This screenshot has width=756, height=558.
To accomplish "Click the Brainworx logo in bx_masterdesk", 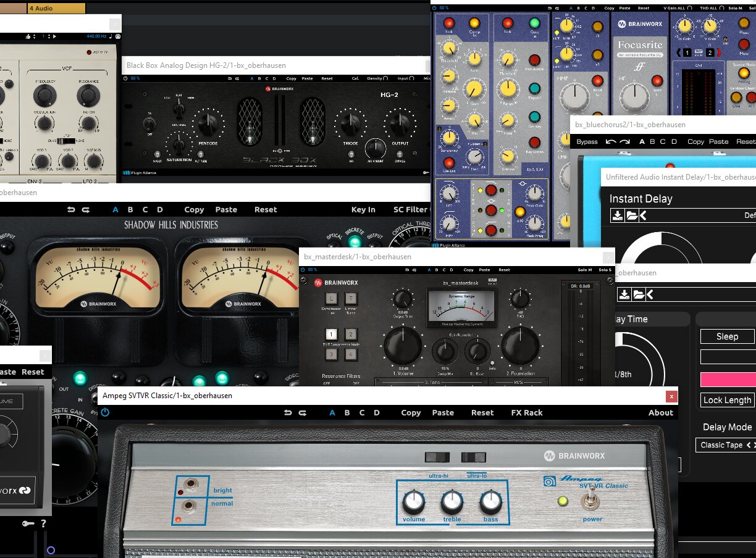I will point(337,283).
